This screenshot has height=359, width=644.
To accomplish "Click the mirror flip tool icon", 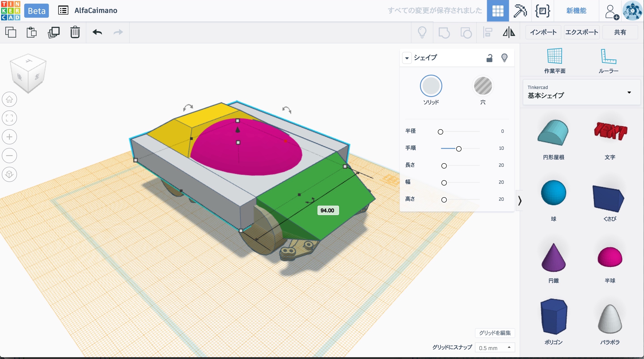I will [x=509, y=32].
